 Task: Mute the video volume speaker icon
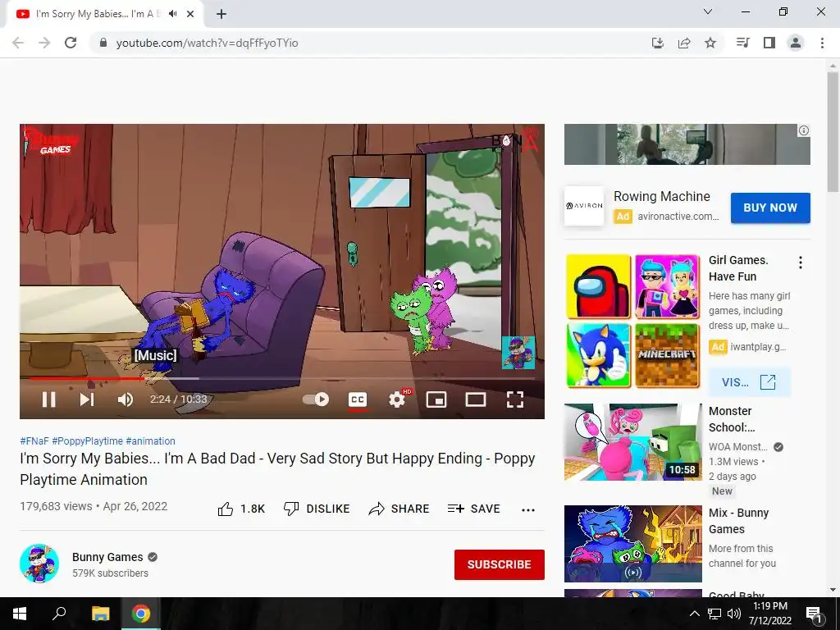coord(126,399)
